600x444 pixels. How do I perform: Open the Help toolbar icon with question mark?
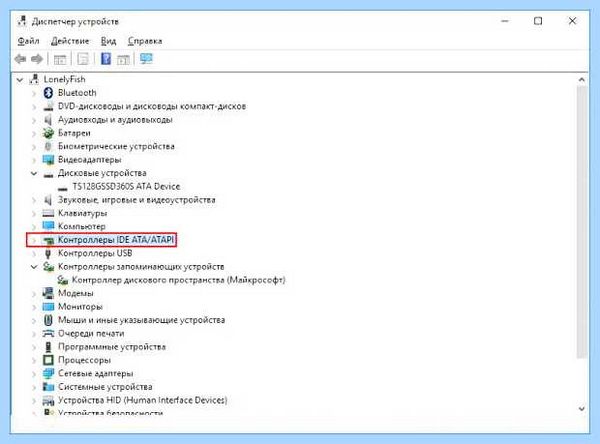(x=106, y=59)
